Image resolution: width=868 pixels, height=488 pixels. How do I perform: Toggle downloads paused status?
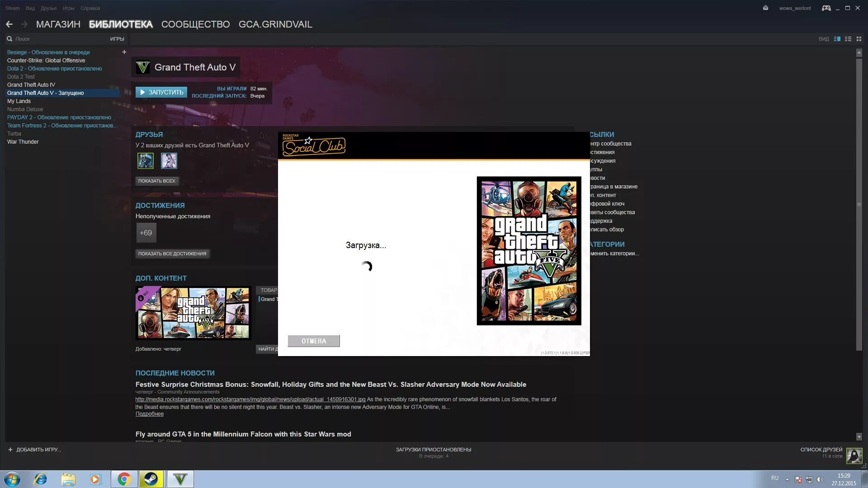point(434,449)
